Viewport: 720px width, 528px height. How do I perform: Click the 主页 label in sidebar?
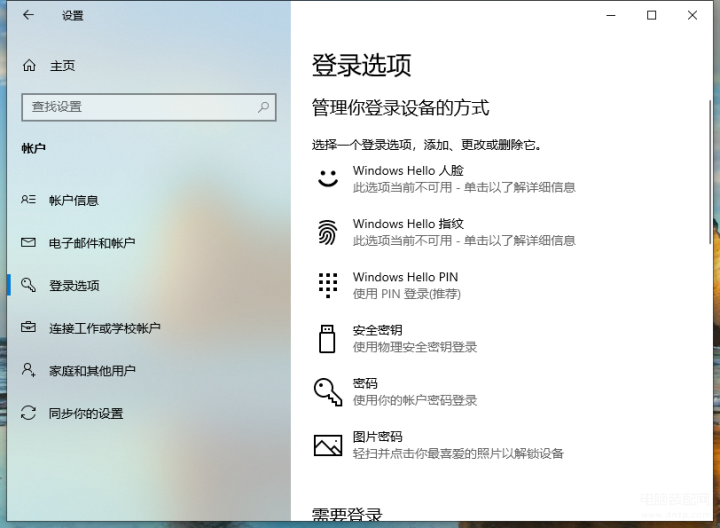62,66
